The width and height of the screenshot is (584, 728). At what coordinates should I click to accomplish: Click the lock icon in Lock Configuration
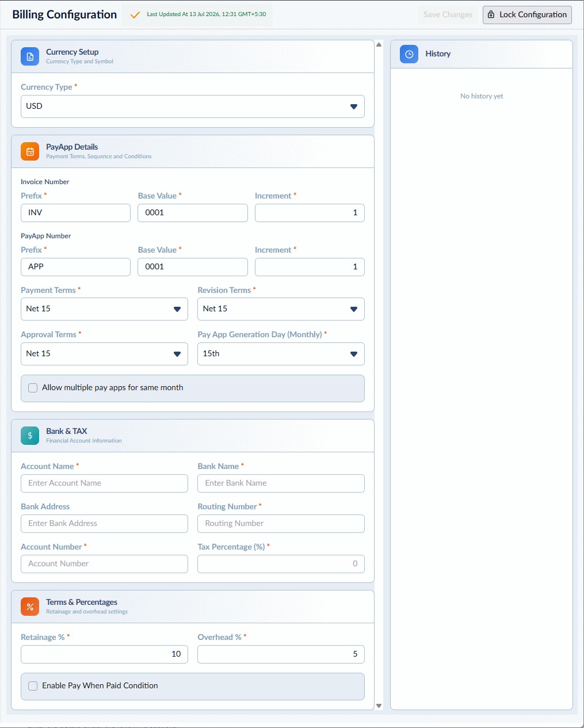(491, 14)
